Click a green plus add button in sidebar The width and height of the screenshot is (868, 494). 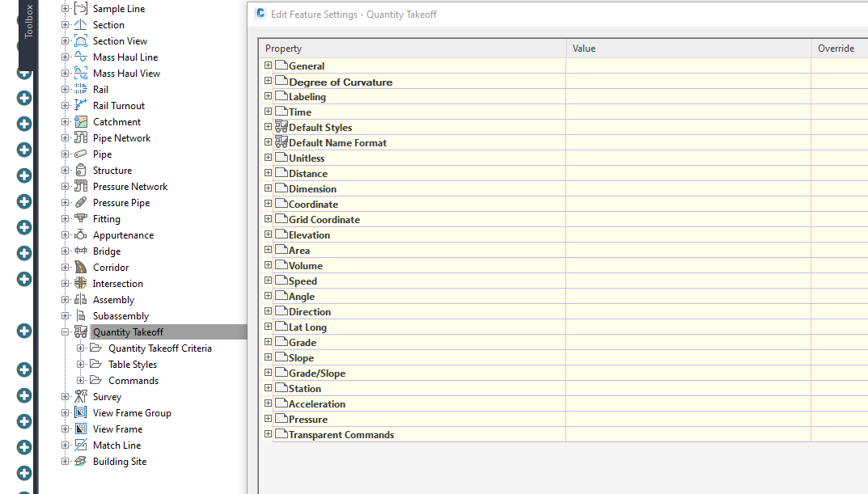click(23, 98)
